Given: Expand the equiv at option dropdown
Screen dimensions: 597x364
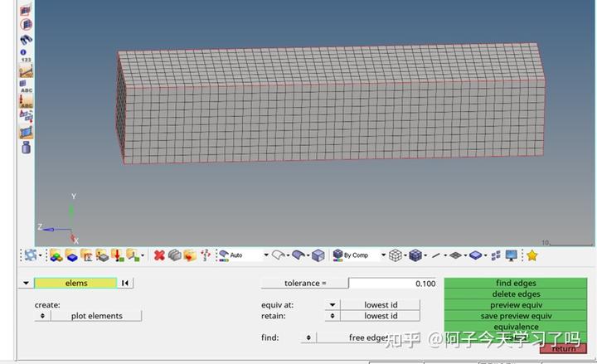Looking at the screenshot, I should click(x=332, y=304).
